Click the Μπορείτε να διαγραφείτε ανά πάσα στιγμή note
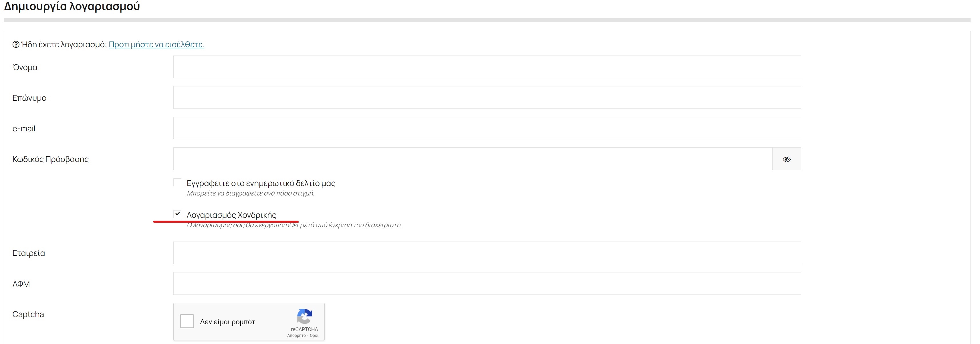Screen dimensions: 980x344 point(250,193)
